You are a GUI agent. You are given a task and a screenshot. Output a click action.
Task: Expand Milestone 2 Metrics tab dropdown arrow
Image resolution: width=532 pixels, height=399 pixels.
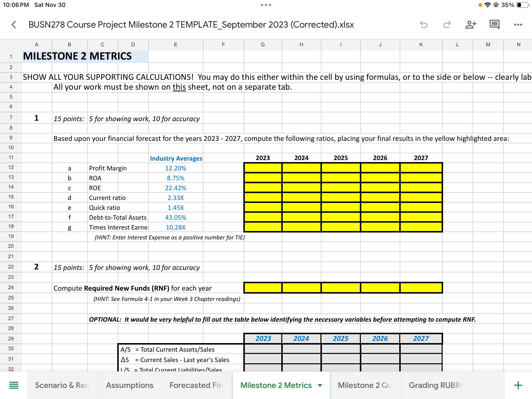320,385
